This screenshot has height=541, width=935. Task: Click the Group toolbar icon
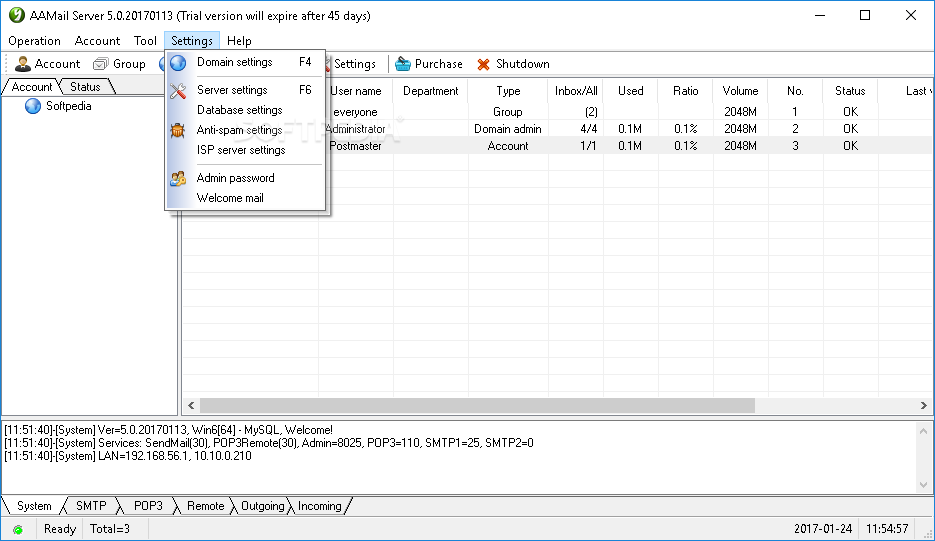(x=101, y=64)
